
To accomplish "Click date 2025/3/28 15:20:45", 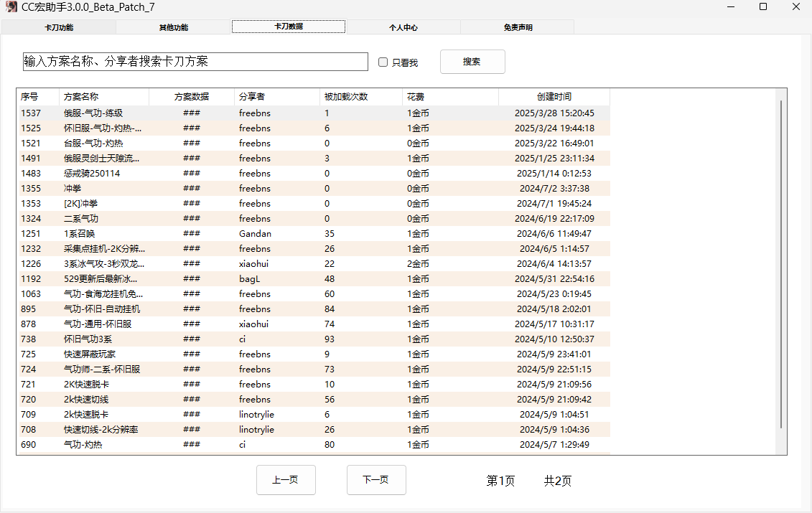I will [x=554, y=113].
